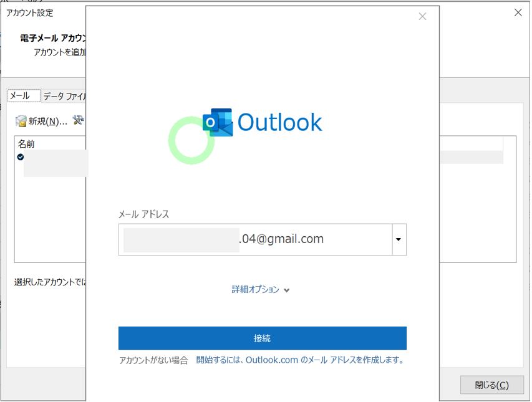Click into the メール アドレス input field
Screen dimensions: 532x402
coord(256,239)
